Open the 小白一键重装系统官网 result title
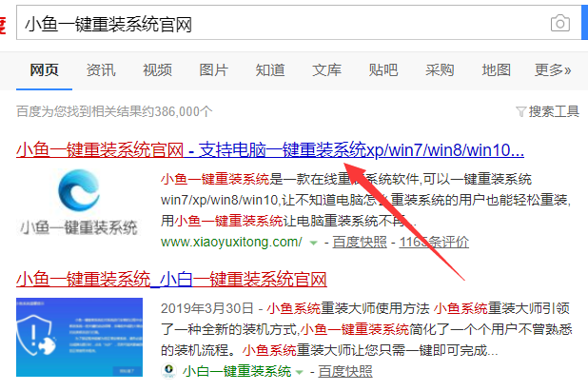The image size is (588, 391). click(171, 280)
